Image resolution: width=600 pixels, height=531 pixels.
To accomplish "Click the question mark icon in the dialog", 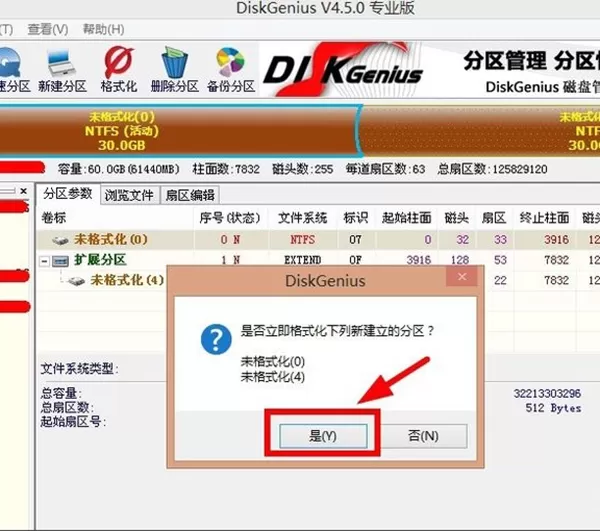I will 216,339.
